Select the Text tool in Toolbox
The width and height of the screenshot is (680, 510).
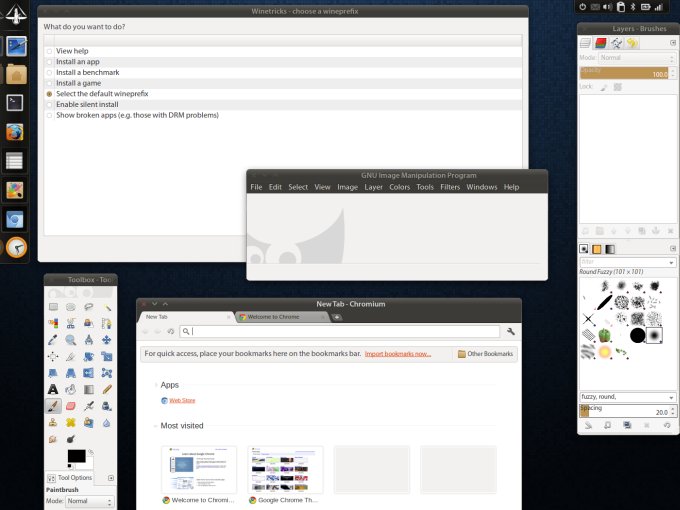[53, 389]
